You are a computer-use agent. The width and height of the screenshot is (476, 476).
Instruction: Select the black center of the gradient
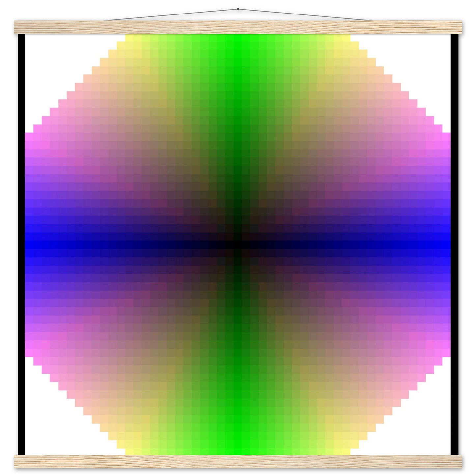click(x=238, y=245)
